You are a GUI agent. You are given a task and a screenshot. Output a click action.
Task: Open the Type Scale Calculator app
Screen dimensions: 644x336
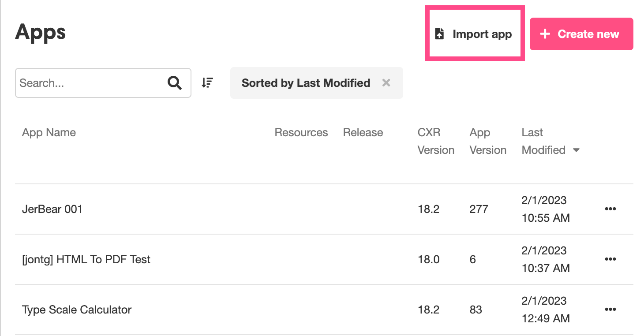point(77,310)
